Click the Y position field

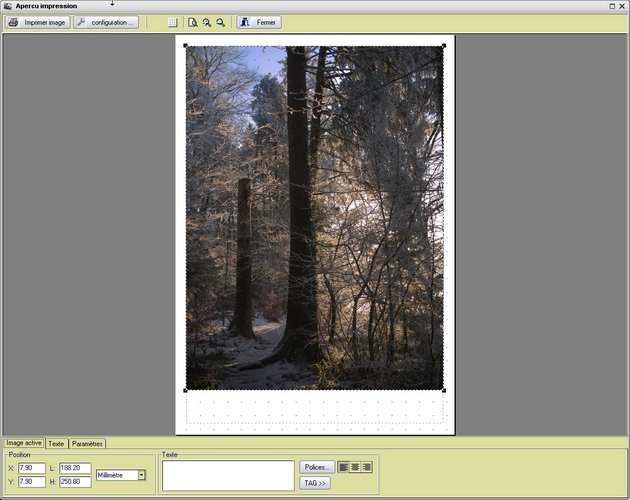(x=31, y=482)
